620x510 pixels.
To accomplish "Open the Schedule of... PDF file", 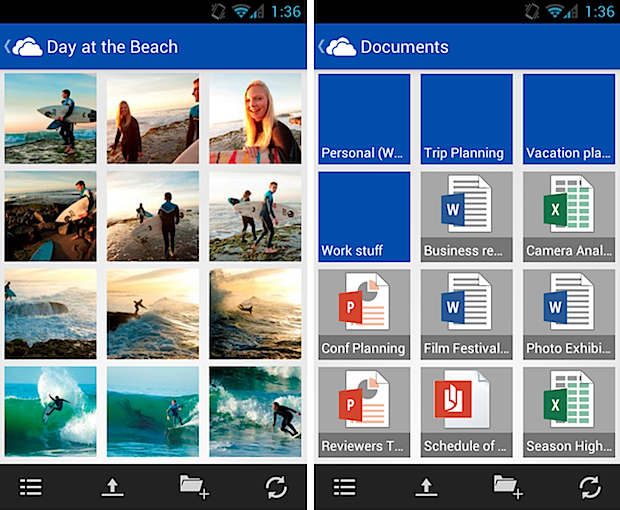I will click(466, 412).
